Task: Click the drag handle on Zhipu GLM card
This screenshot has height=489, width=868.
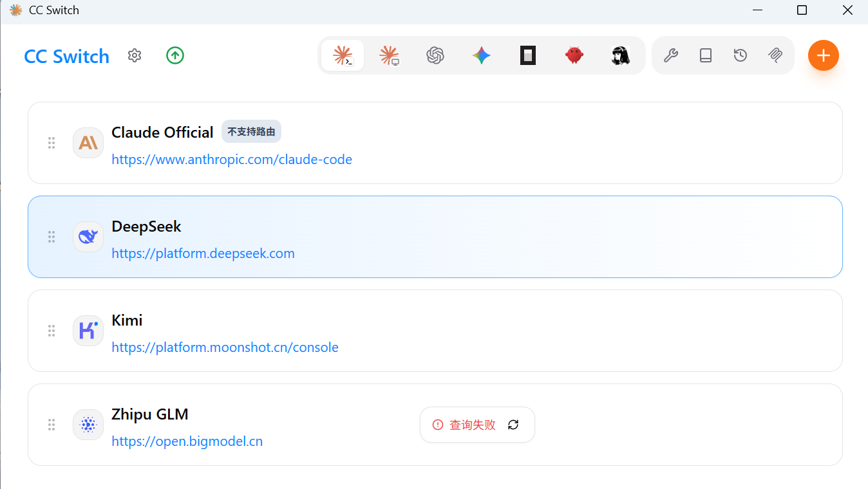Action: click(52, 425)
